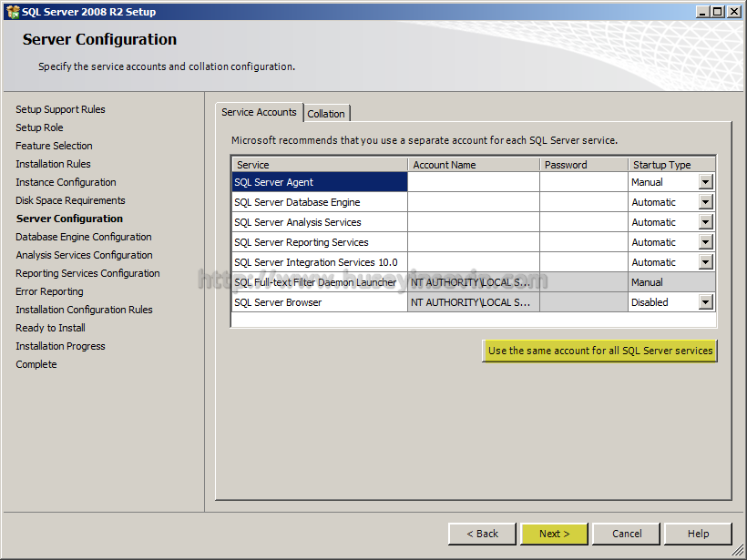Click Password field for SQL Server Agent
747x560 pixels.
(584, 182)
